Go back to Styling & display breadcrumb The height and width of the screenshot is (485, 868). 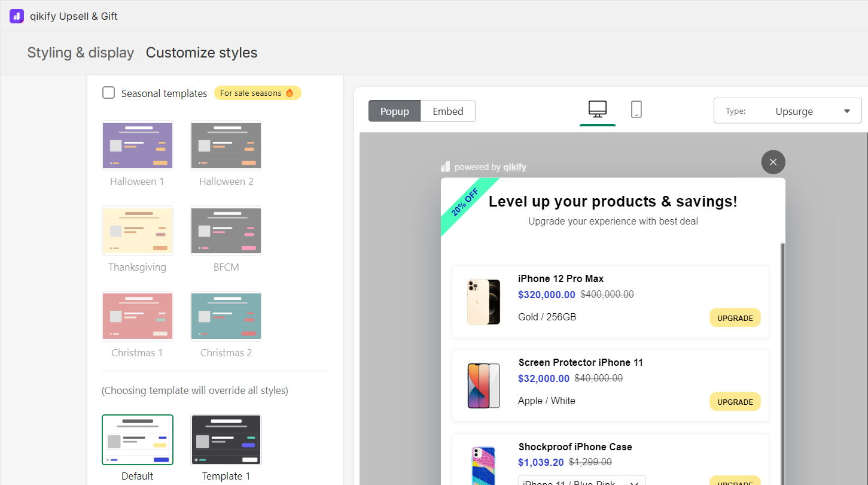click(81, 53)
